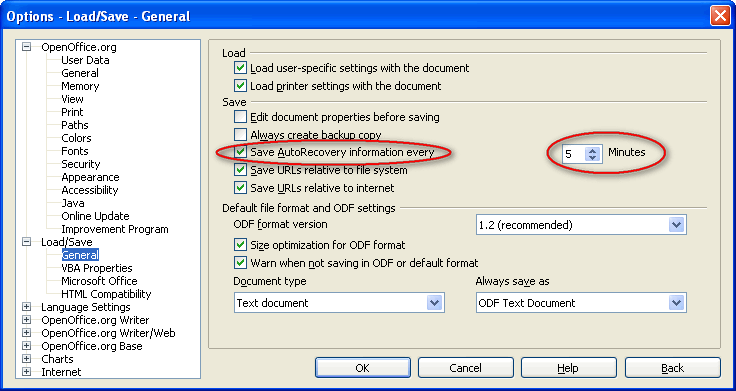The width and height of the screenshot is (736, 391).
Task: Open the Memory options page
Action: click(x=80, y=86)
